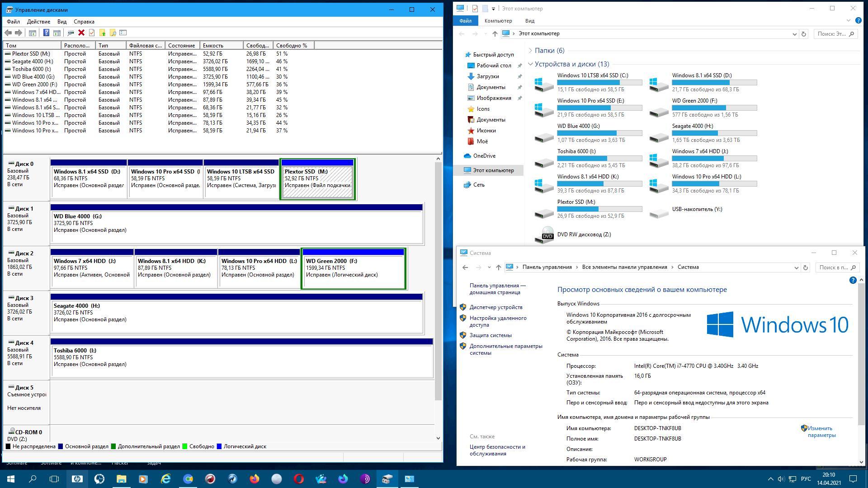Go up one level in Explorer
Screen dimensions: 868x488
point(495,34)
